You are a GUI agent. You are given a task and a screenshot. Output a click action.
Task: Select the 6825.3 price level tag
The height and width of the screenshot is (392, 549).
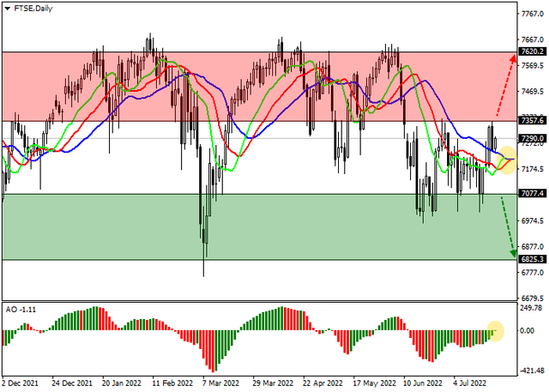(534, 259)
